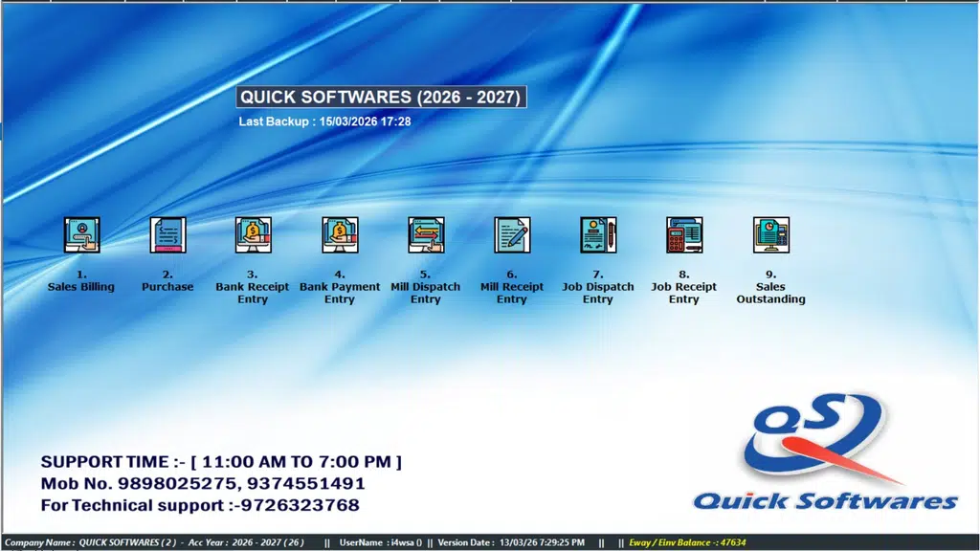Click the SUPPORT TIME 11:00 AM TO 7:00 PM line
980x551 pixels.
coord(221,462)
